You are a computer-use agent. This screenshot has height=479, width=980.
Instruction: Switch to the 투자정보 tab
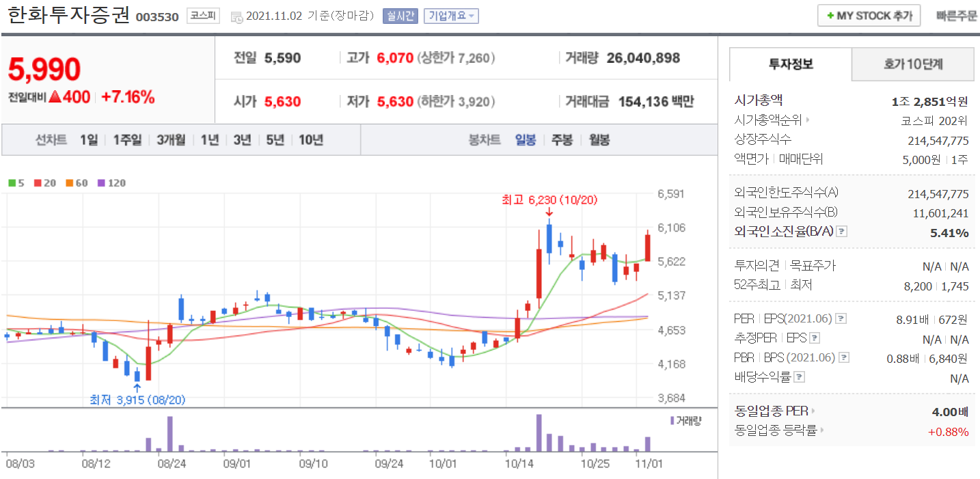click(x=791, y=65)
